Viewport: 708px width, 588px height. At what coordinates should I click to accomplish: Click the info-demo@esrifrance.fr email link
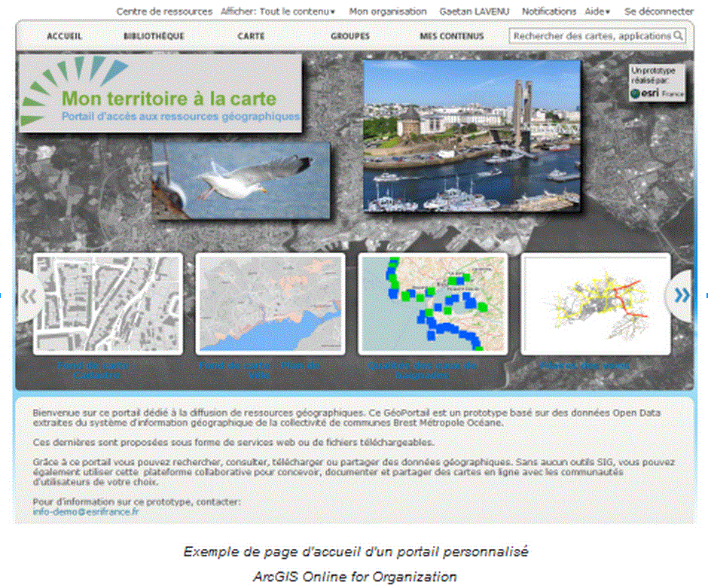(x=86, y=512)
